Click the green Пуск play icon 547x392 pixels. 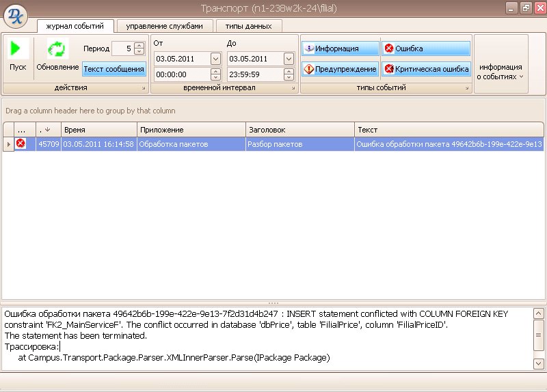pyautogui.click(x=18, y=48)
